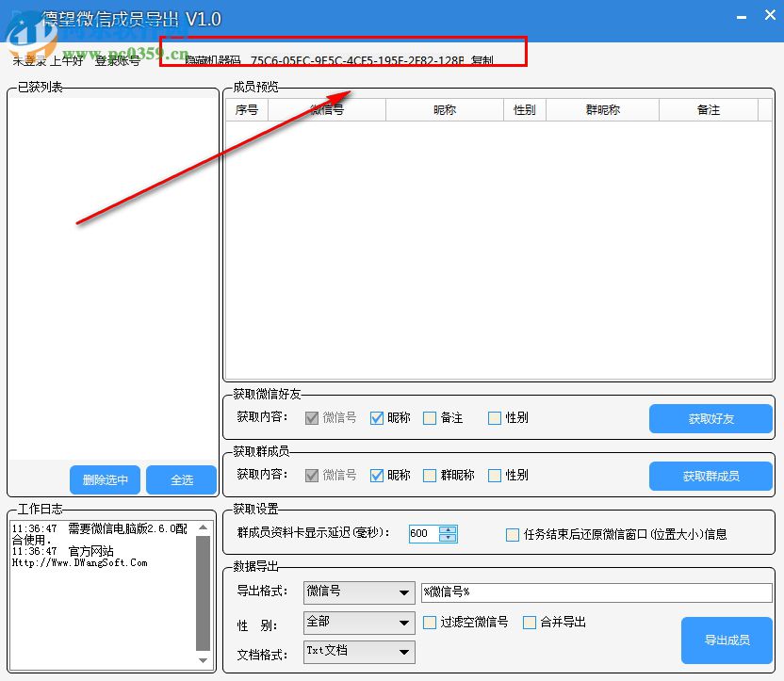The image size is (784, 681).
Task: Click 导出成员 to export members
Action: coord(727,640)
